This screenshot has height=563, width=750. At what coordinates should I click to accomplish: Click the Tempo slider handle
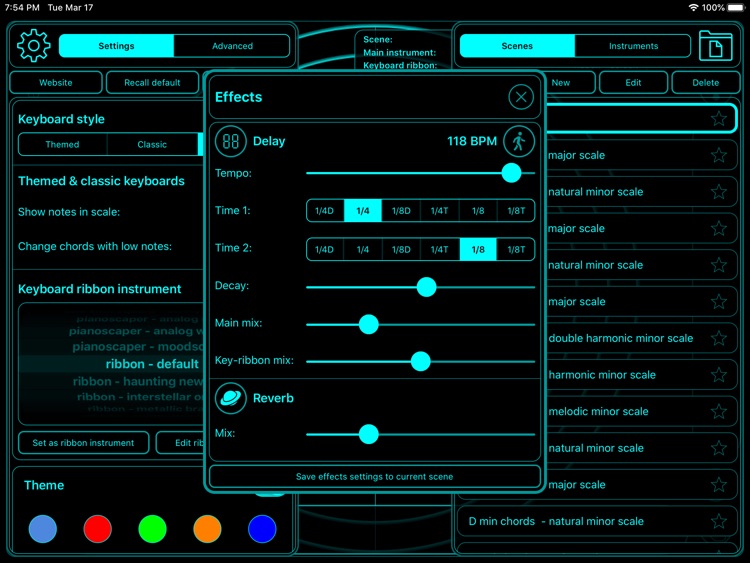coord(511,173)
